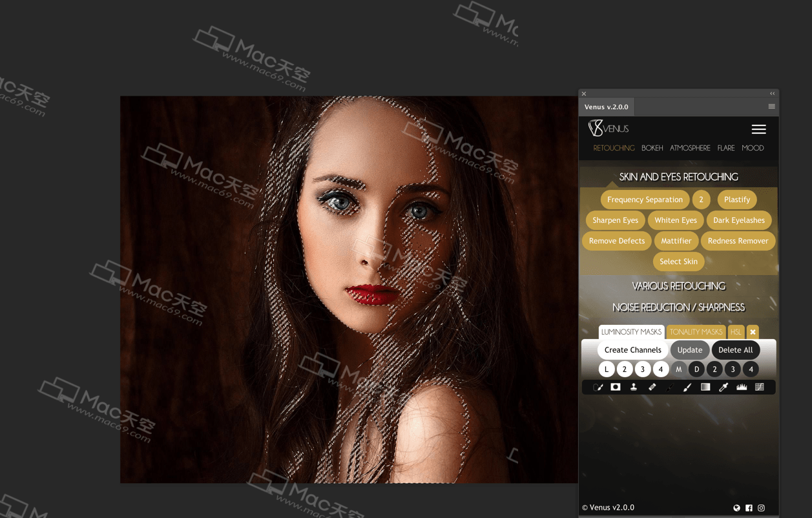Select the Clone Stamp icon
This screenshot has height=518, width=812.
pos(634,387)
